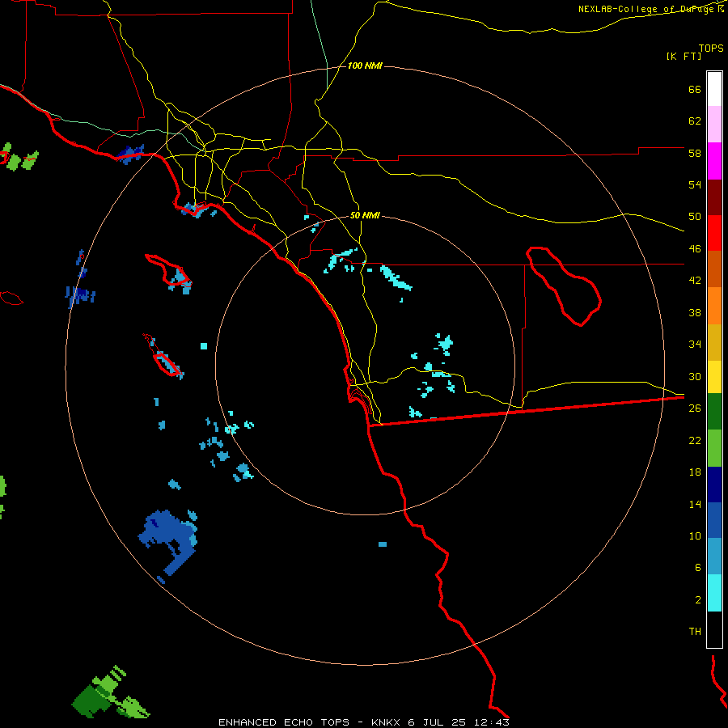Click the cyan color bar segment
Screen dimensions: 728x728
tap(714, 593)
